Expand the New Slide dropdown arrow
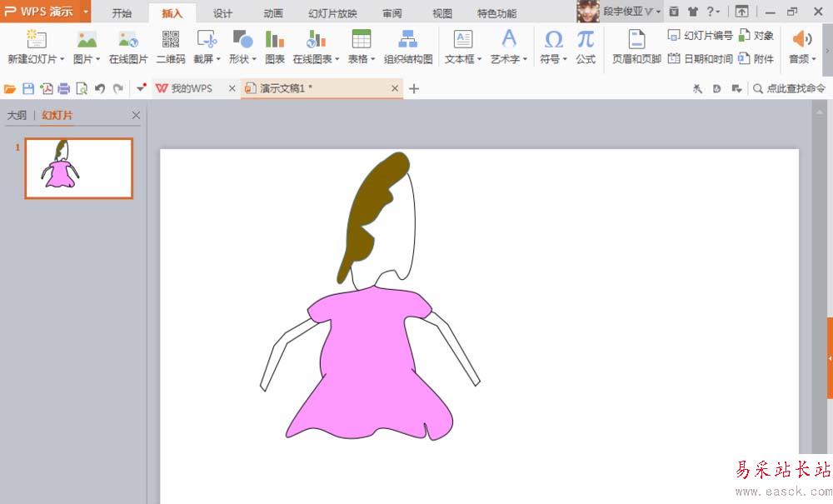 62,59
